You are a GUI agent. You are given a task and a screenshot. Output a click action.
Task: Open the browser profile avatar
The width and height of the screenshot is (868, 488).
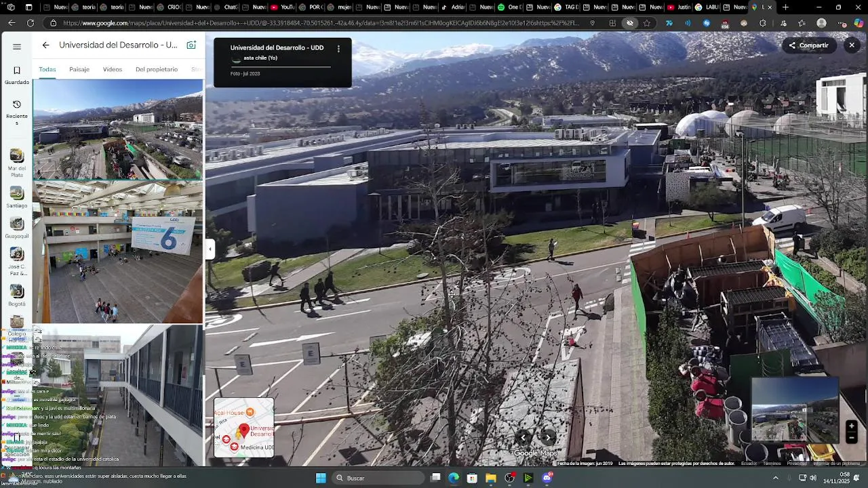(822, 23)
